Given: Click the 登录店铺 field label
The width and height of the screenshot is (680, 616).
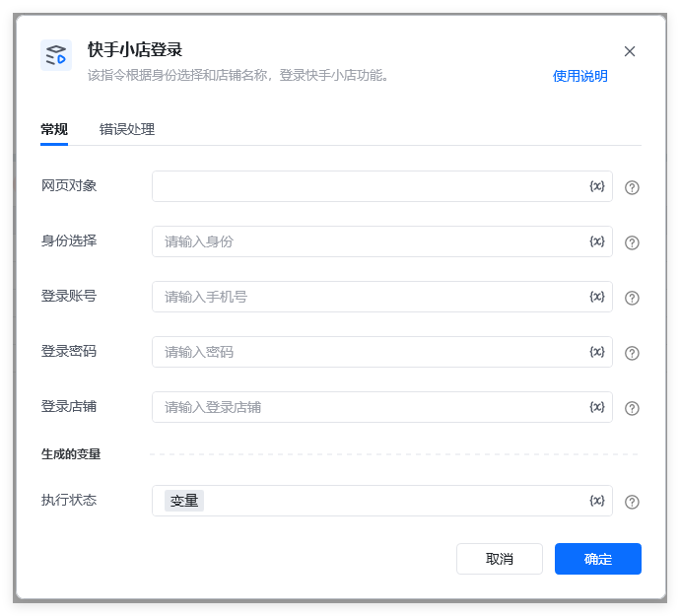Looking at the screenshot, I should click(69, 406).
